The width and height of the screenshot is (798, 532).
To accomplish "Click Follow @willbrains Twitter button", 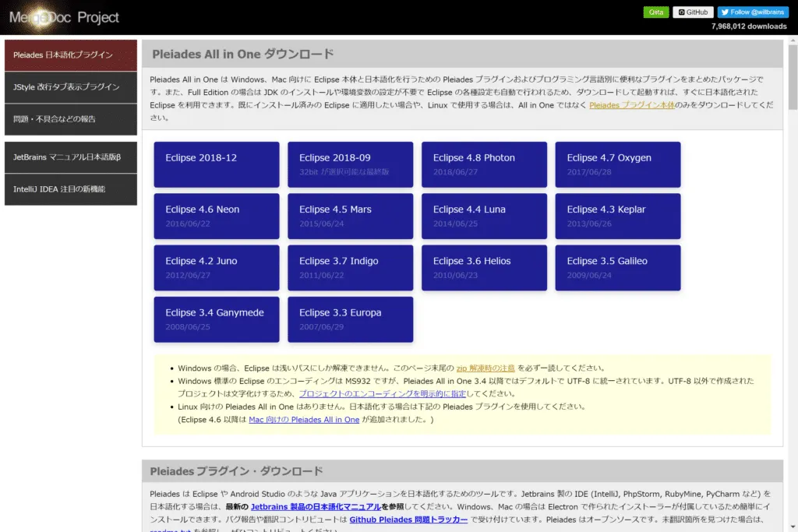I will pyautogui.click(x=753, y=12).
